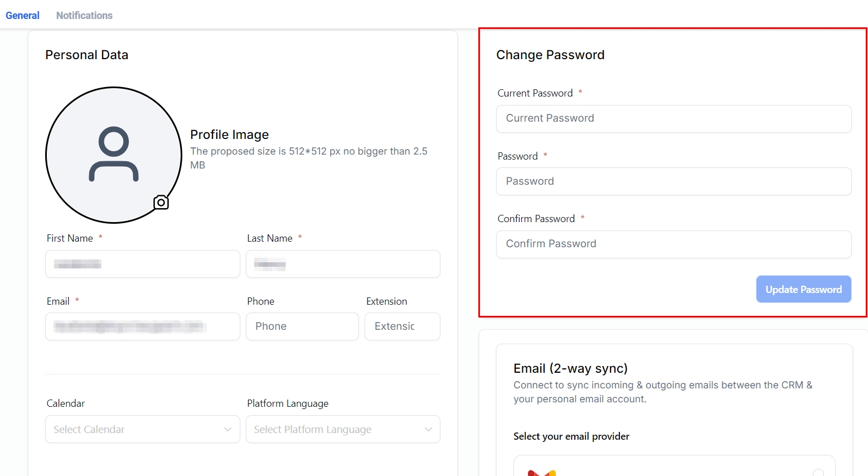Click the Last Name text field

click(343, 264)
